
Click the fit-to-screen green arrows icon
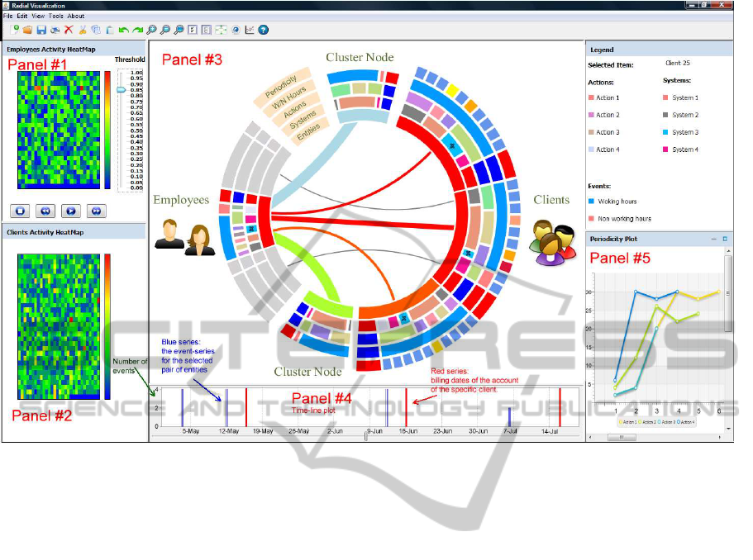221,30
